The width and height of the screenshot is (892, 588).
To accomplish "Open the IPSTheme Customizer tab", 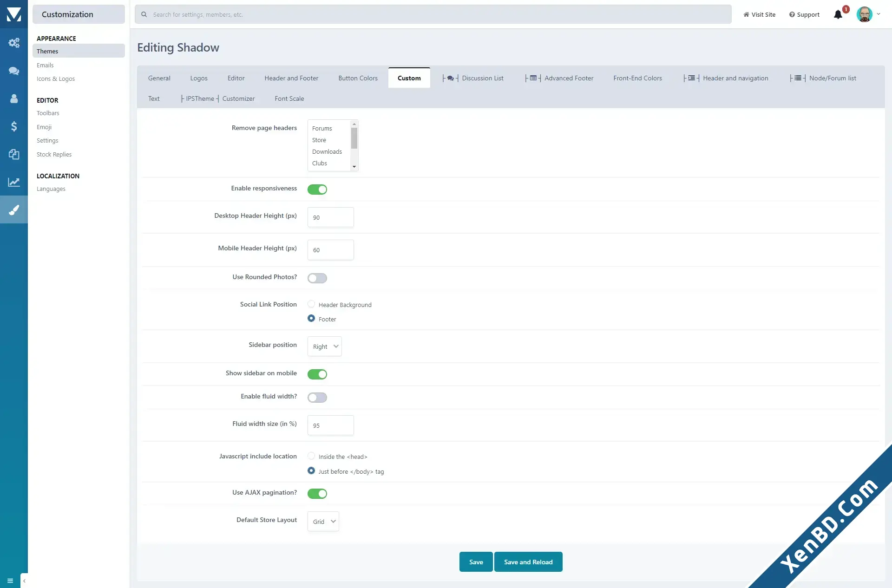I will [218, 98].
